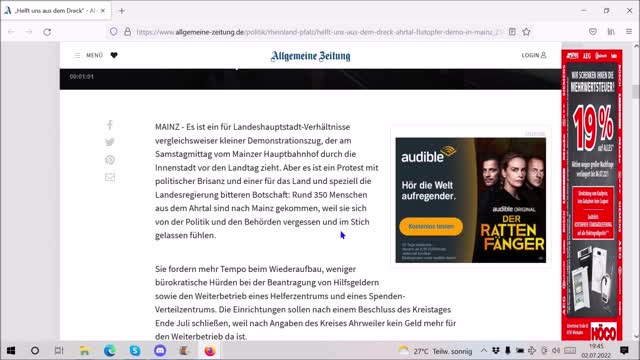The image size is (640, 360).
Task: Open a new browser tab
Action: 122,11
